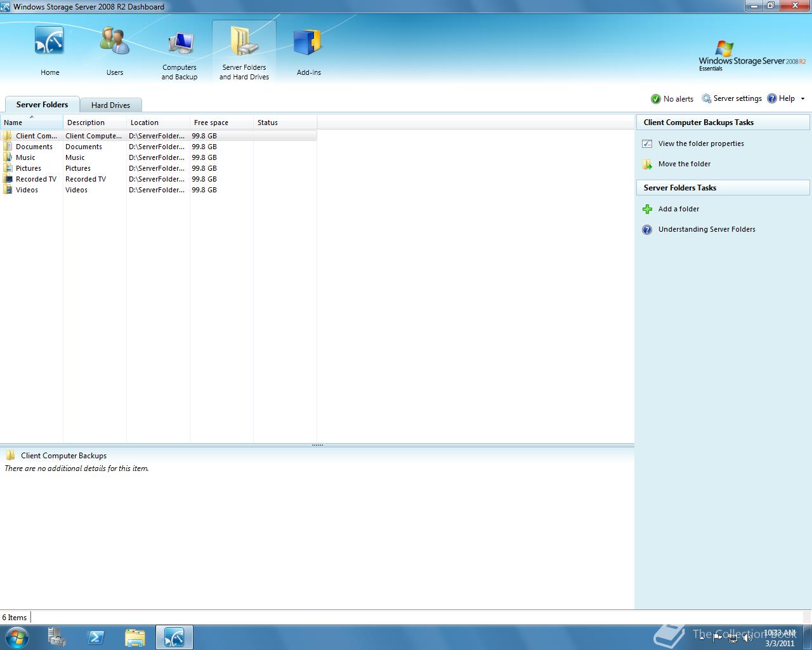Click the Server Folders Tasks header
812x650 pixels.
[x=723, y=188]
